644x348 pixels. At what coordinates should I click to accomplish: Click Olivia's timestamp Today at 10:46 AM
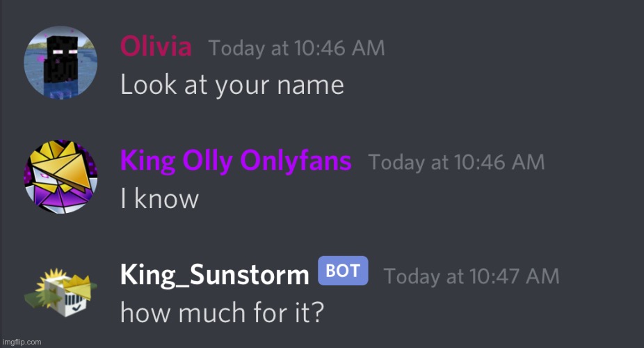click(296, 48)
